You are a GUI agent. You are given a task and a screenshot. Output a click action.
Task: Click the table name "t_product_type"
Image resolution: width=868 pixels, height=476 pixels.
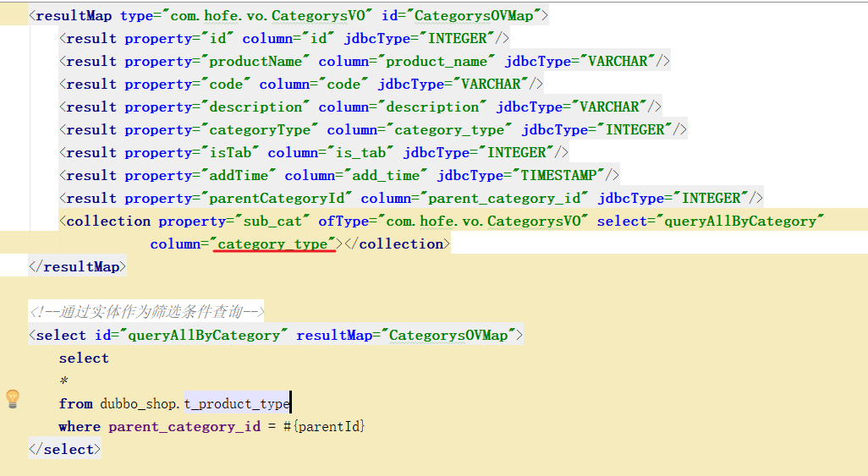[x=237, y=404]
